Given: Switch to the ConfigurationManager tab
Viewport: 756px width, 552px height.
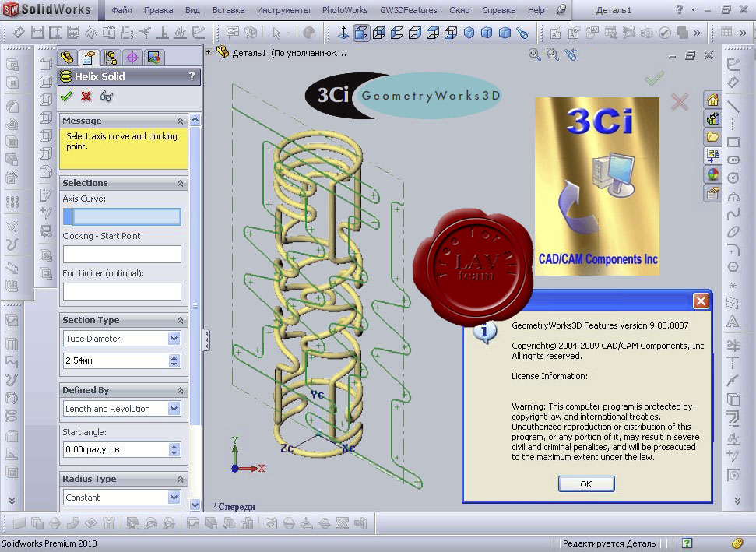Looking at the screenshot, I should click(x=111, y=58).
